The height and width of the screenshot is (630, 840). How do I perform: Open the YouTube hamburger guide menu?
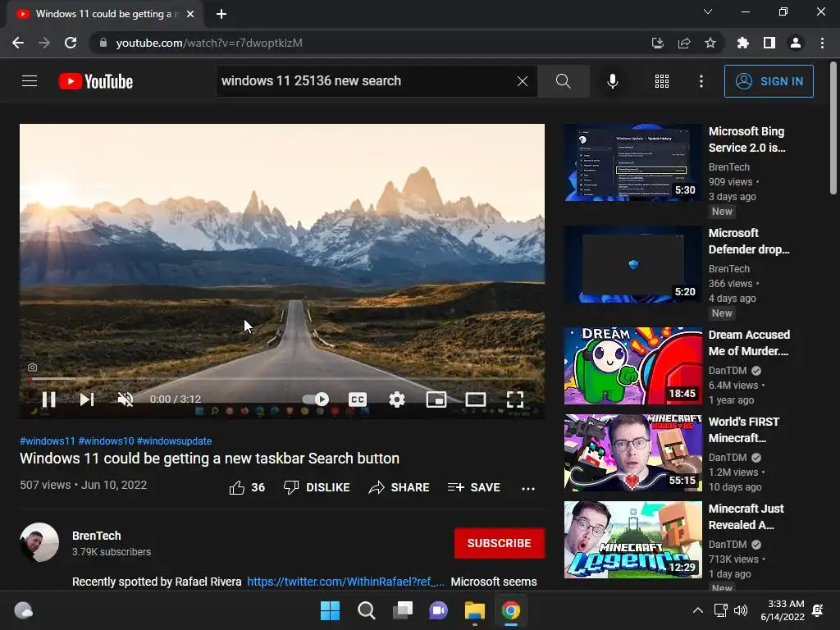point(30,81)
